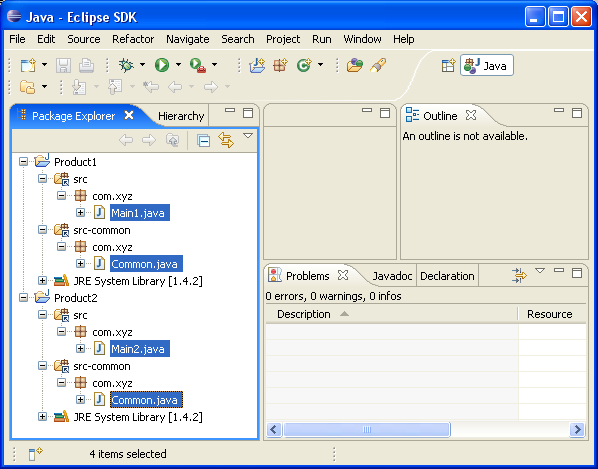The height and width of the screenshot is (469, 598).
Task: Expand JRE System Library under Product1
Action: 43,281
